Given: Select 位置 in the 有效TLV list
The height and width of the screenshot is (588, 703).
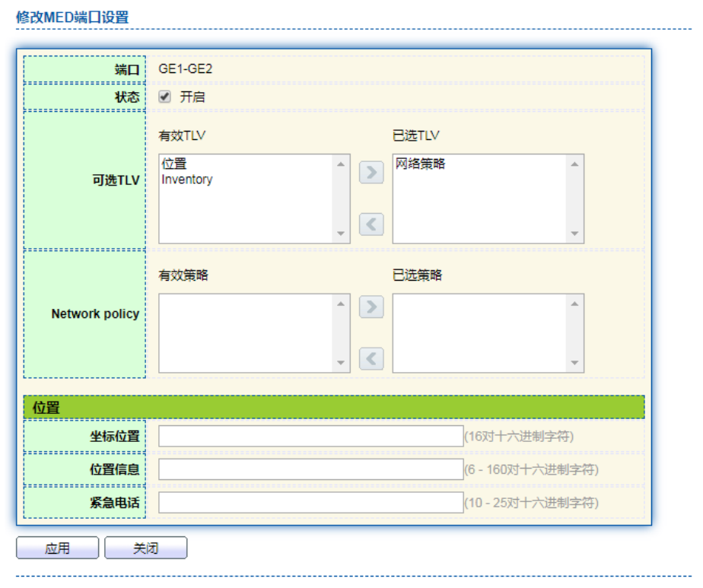Looking at the screenshot, I should point(174,164).
